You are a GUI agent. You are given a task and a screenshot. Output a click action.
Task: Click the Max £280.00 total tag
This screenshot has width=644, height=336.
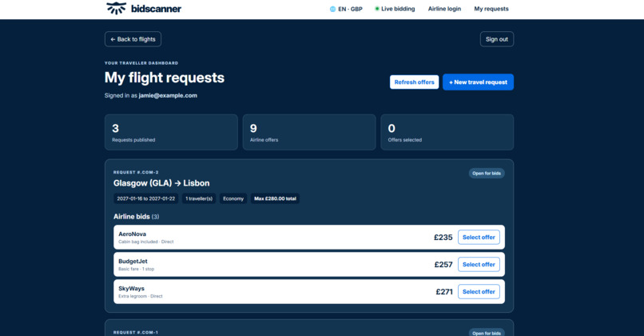click(x=275, y=198)
